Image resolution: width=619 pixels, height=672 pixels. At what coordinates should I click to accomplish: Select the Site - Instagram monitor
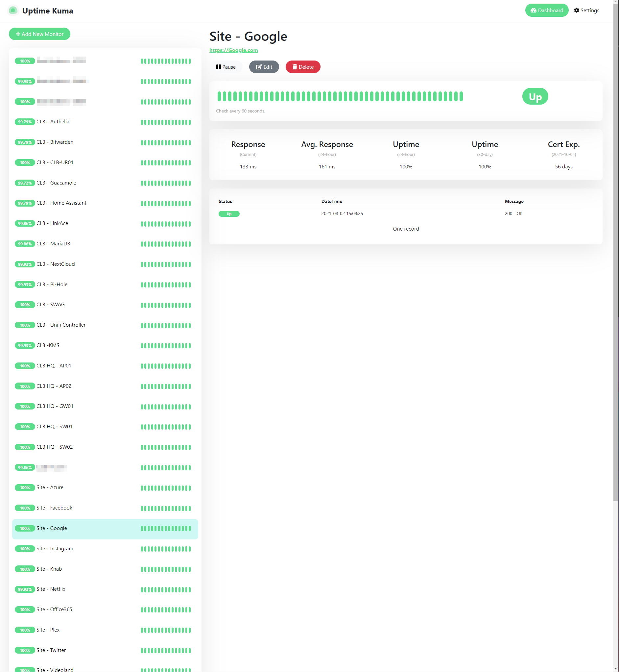105,549
